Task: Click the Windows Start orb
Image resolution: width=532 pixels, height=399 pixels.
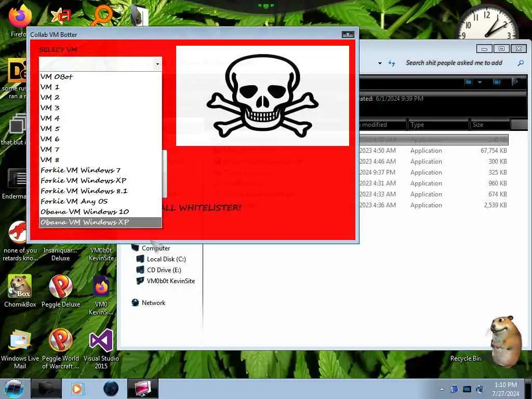Action: [x=14, y=389]
